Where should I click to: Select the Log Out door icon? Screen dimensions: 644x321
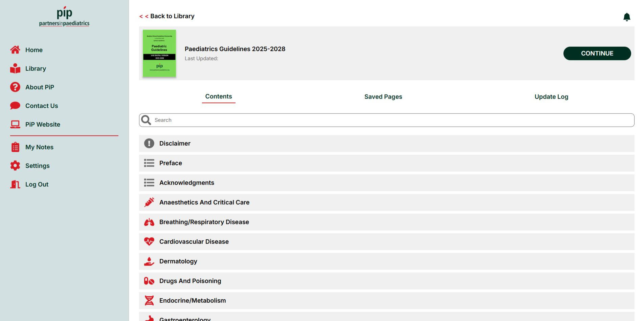coord(15,184)
